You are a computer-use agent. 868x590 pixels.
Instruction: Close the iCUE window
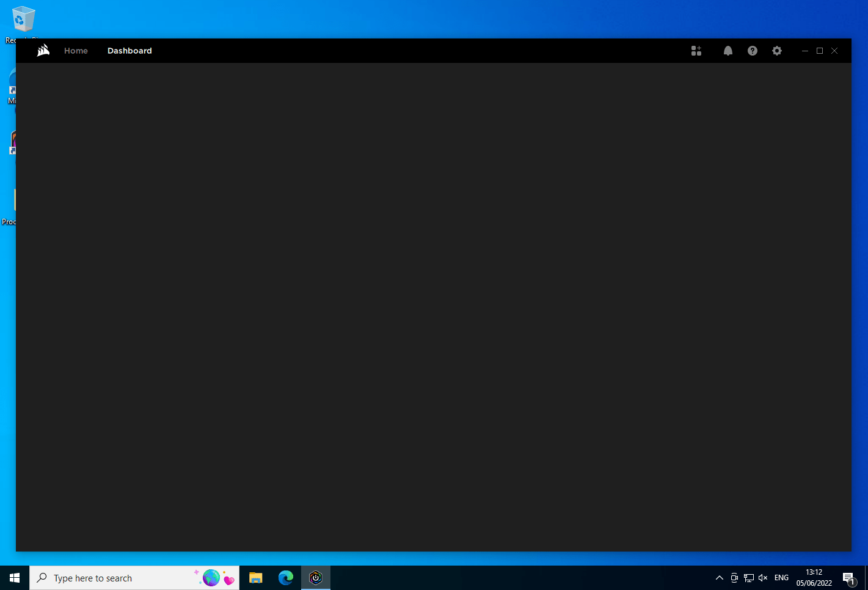[834, 51]
